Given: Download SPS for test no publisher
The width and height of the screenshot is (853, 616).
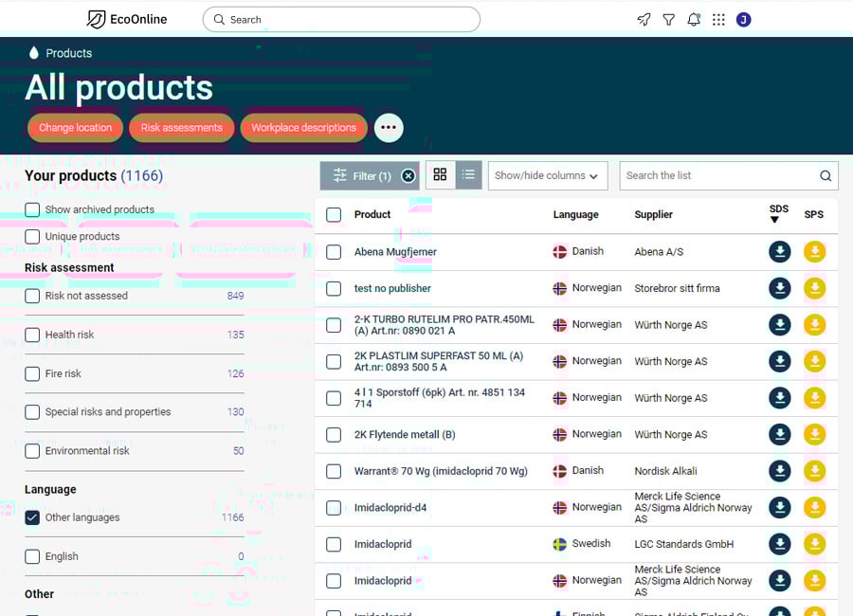Looking at the screenshot, I should tap(814, 288).
